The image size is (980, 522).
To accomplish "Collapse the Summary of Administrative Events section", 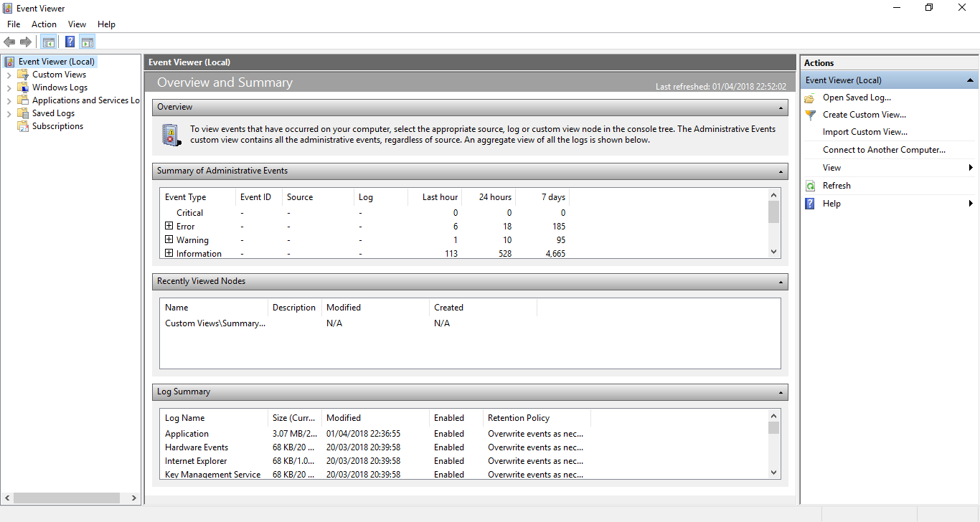I will point(781,171).
